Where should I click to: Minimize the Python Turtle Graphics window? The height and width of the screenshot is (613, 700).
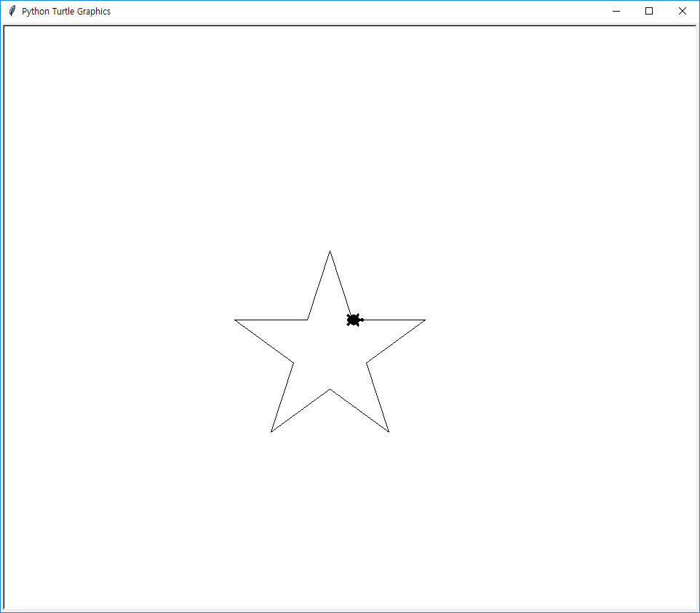pos(616,11)
